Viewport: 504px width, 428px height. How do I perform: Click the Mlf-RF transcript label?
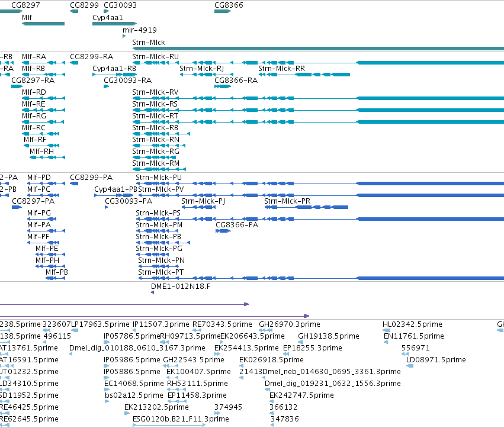point(35,140)
